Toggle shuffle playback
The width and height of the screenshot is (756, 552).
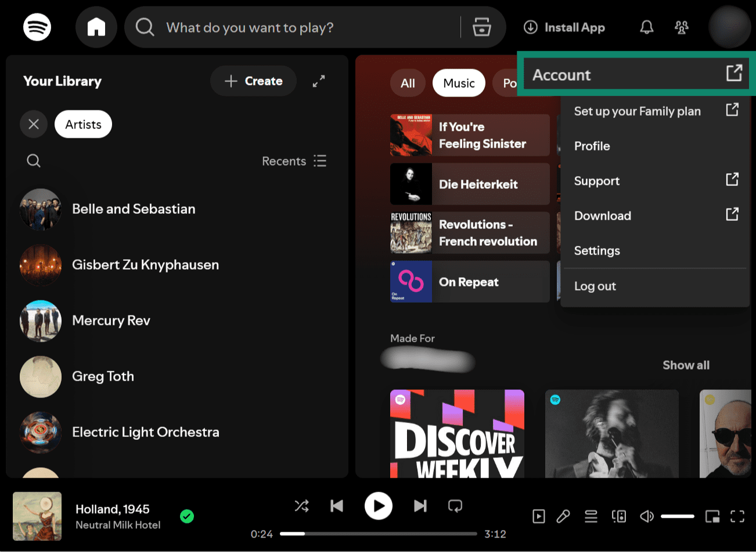click(x=301, y=506)
